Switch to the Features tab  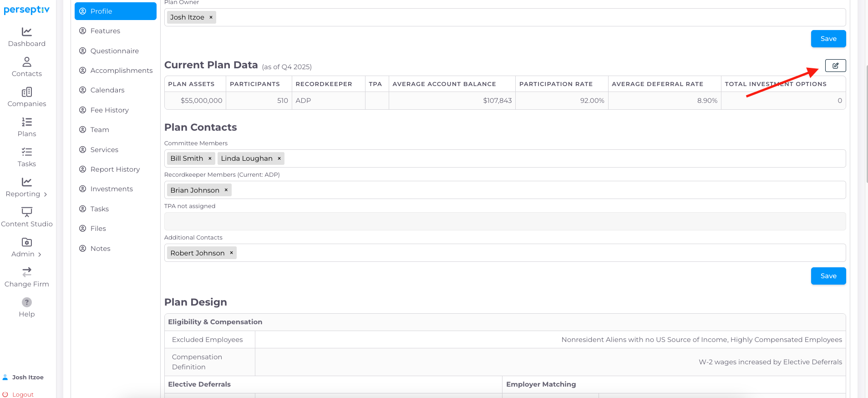116,31
